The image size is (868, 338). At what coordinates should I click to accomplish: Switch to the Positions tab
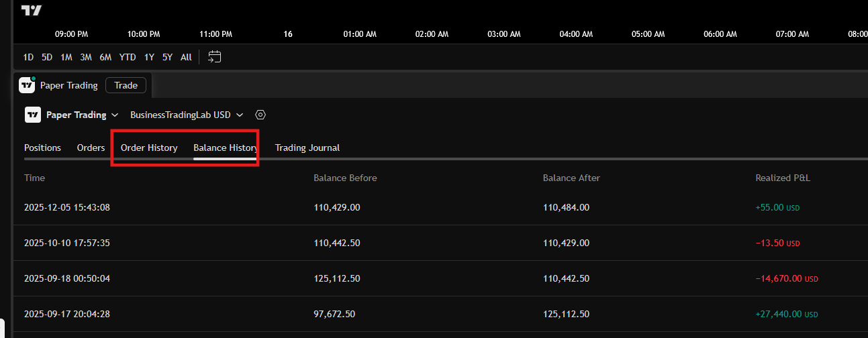coord(42,148)
